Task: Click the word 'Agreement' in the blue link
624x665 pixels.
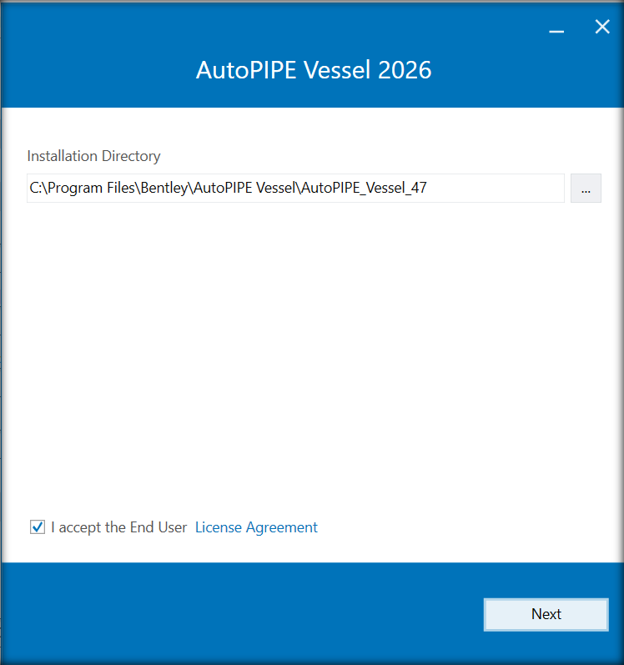Action: pos(282,528)
